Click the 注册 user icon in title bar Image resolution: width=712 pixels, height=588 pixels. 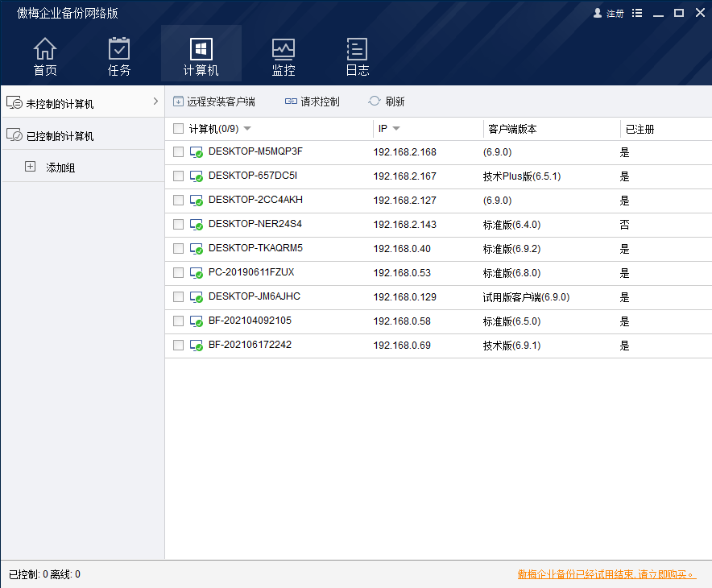point(598,14)
